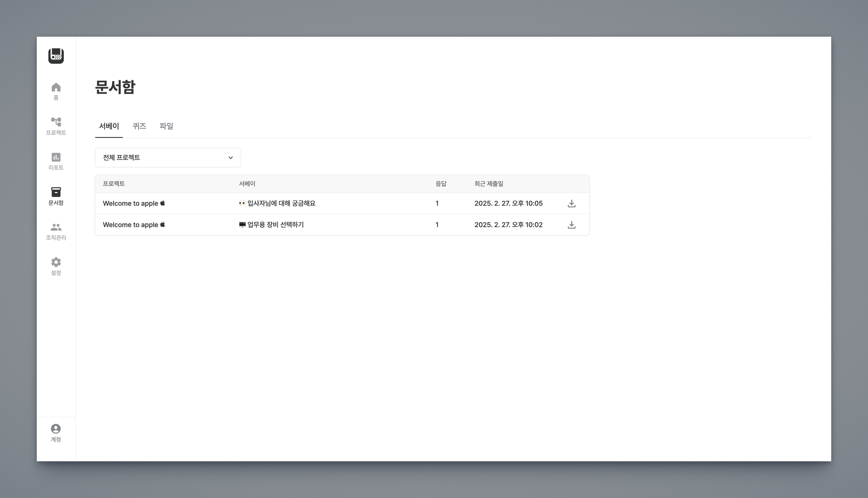The height and width of the screenshot is (498, 868).
Task: Open 프로젝트 from the sidebar
Action: [x=56, y=126]
